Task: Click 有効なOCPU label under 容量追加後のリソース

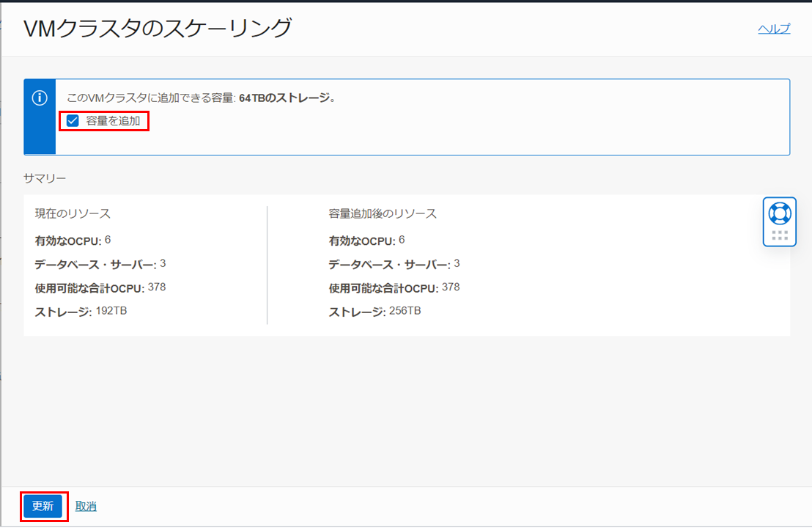Action: pos(361,241)
